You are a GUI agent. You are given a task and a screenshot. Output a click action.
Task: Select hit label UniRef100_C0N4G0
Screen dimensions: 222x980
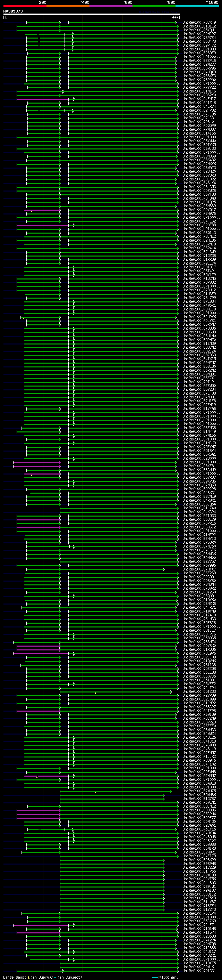tap(199, 822)
